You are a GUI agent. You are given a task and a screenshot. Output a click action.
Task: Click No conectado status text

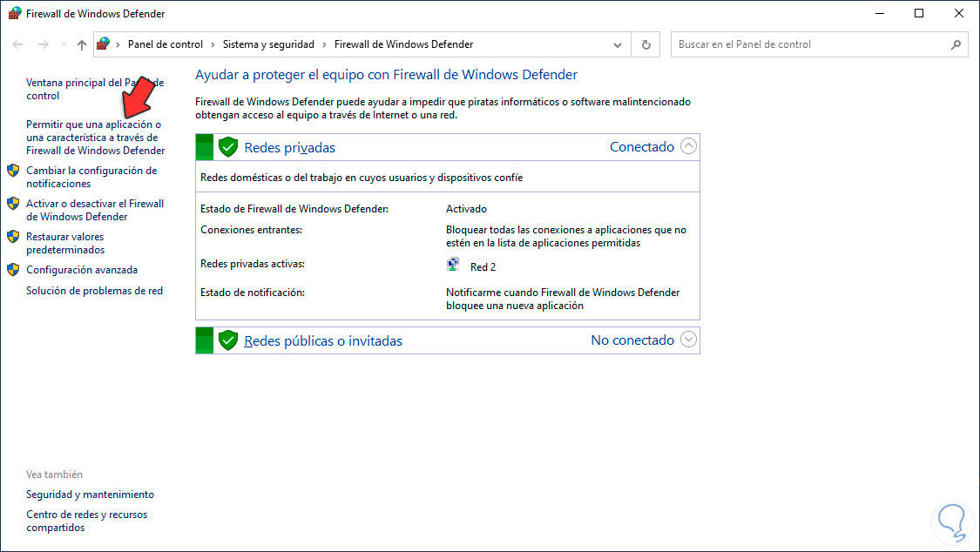pyautogui.click(x=632, y=340)
